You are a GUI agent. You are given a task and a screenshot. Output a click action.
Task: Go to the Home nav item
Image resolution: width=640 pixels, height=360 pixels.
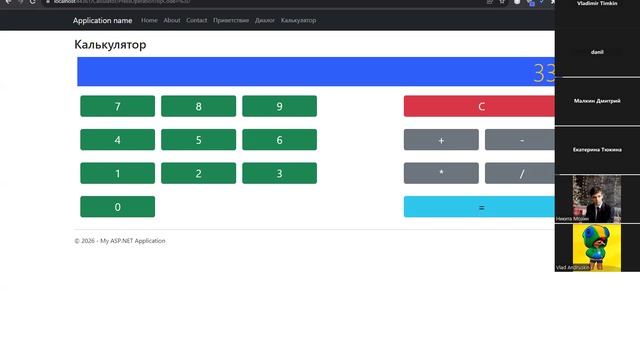tap(149, 20)
